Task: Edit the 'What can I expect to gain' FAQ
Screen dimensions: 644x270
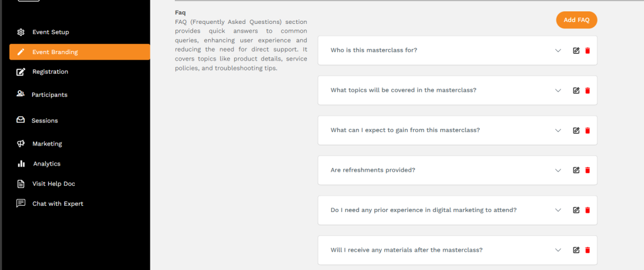Action: 576,130
